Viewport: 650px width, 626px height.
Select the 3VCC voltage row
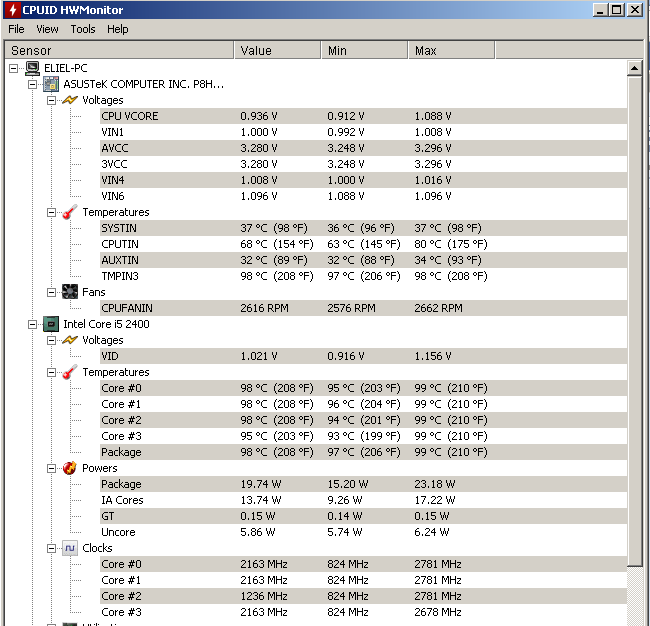[363, 164]
